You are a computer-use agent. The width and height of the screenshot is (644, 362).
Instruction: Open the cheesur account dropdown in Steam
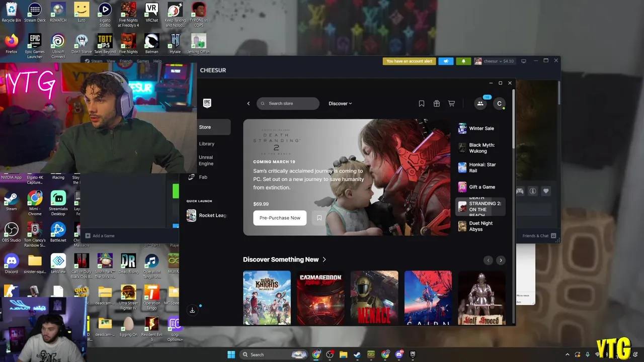(495, 61)
